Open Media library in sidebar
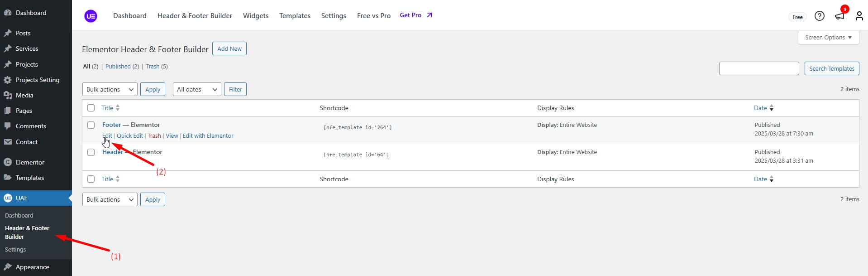Image resolution: width=868 pixels, height=276 pixels. (24, 95)
